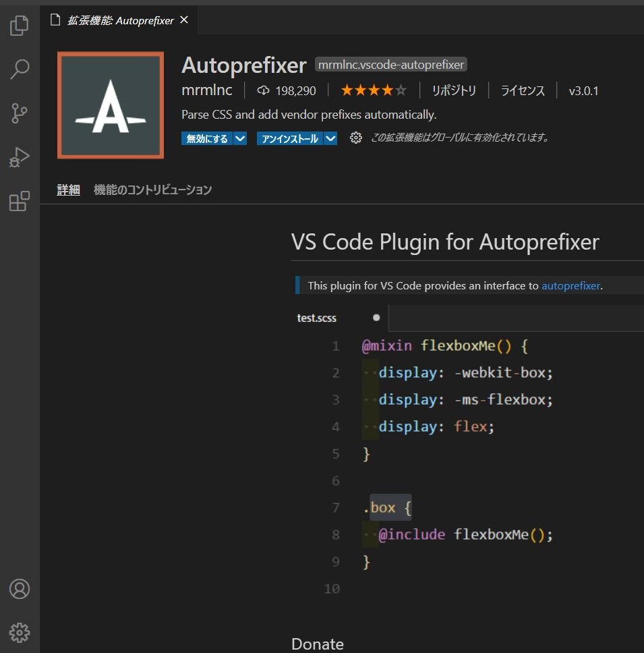This screenshot has height=653, width=644.
Task: Click the v3.0.1 version text
Action: coord(583,91)
